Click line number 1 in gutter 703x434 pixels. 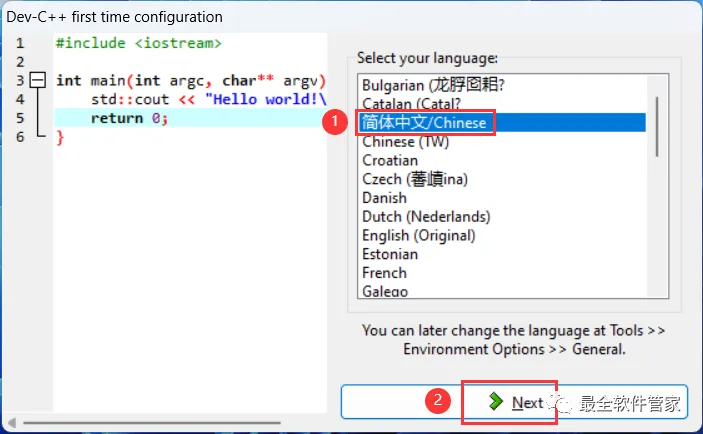pos(20,43)
